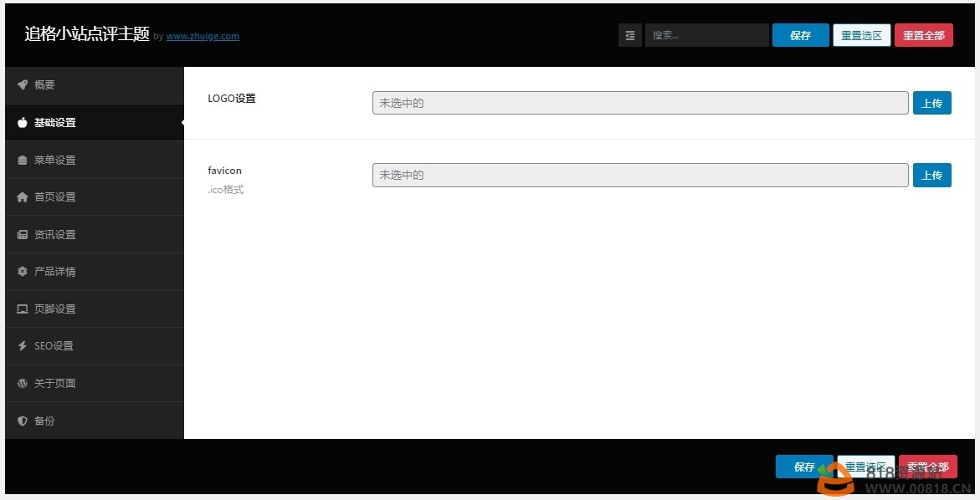The image size is (980, 500).
Task: Click the WordPress icon beside 关于页面
Action: [x=23, y=383]
